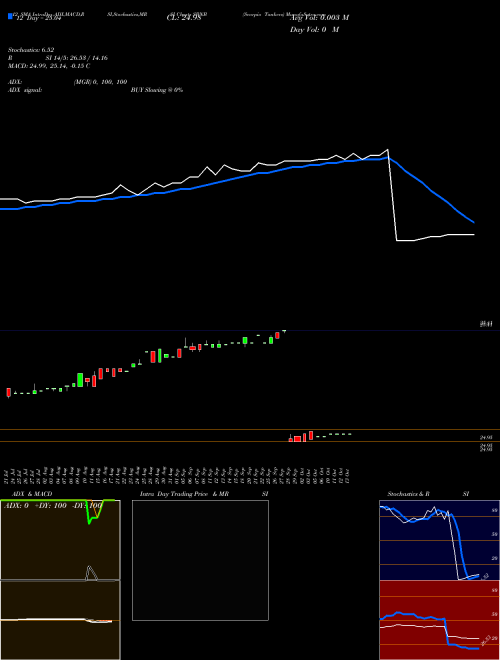
Task: Click the blue 12 Day SMA legend square
Action: [x=11, y=16]
